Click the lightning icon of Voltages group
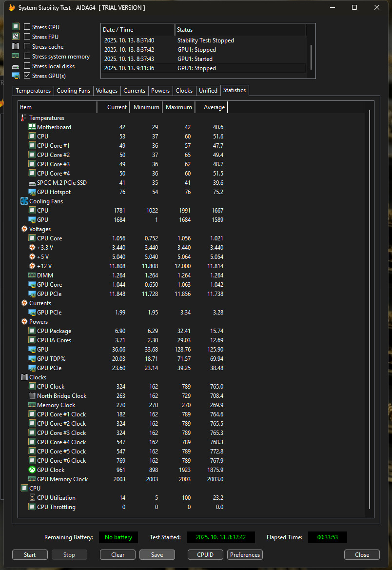The image size is (392, 570). [x=24, y=229]
